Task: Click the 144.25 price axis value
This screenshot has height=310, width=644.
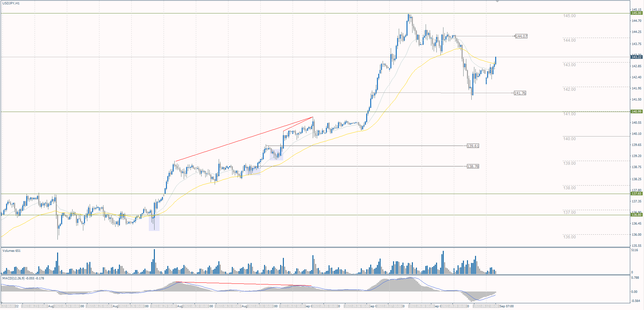Action: point(637,32)
